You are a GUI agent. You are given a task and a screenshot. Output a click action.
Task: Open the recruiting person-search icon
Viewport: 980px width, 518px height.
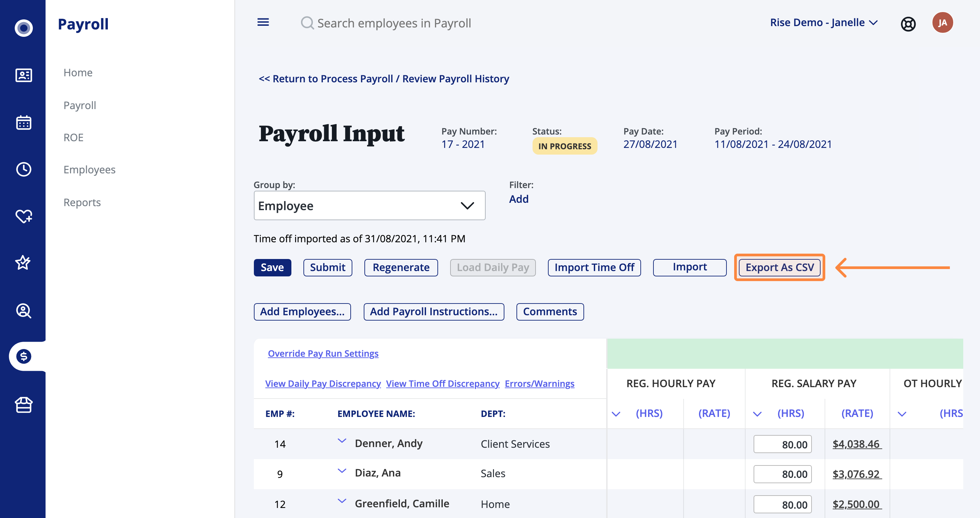point(23,311)
